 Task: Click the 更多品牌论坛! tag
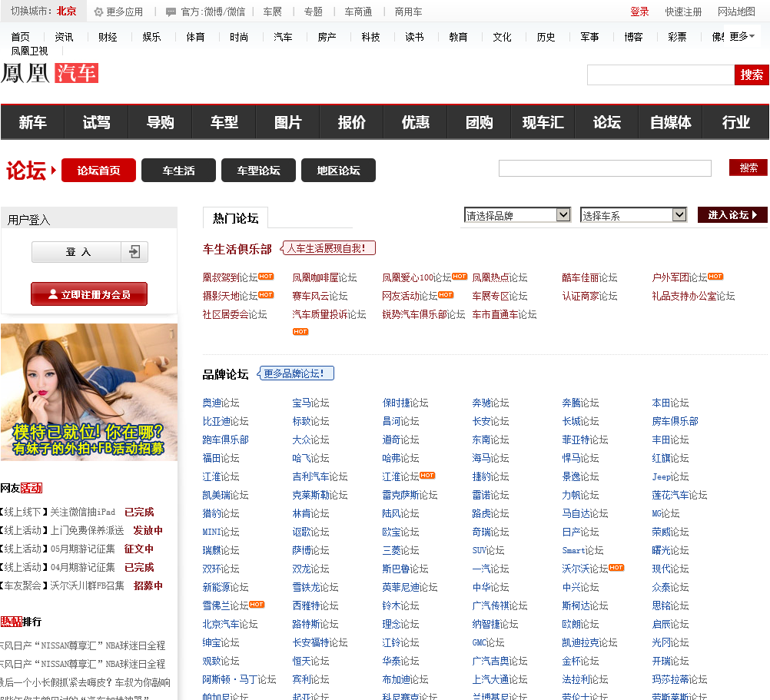click(296, 373)
